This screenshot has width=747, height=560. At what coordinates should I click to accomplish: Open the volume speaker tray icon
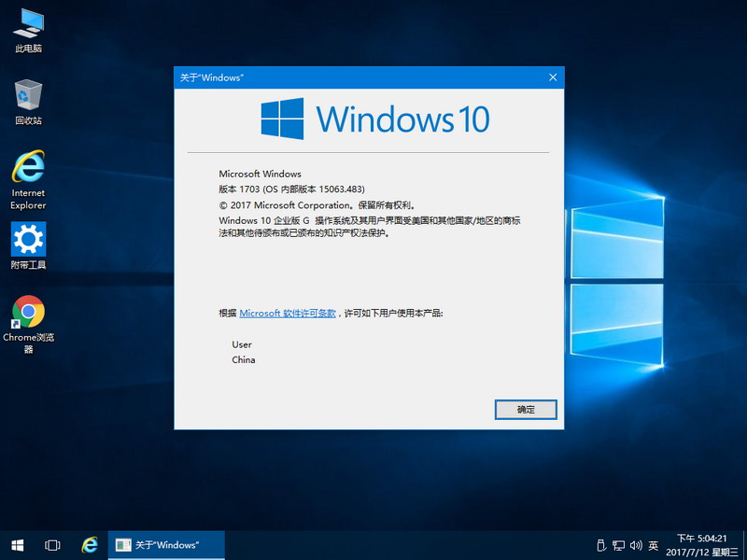click(x=636, y=546)
